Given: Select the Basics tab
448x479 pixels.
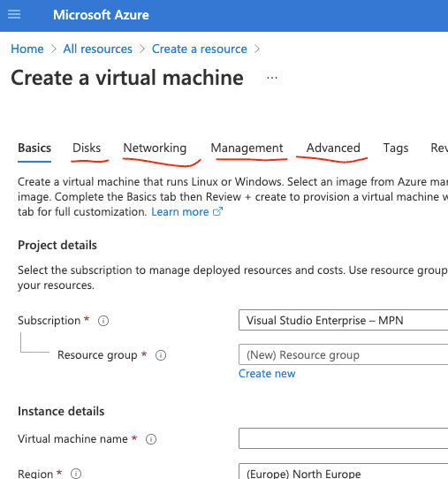Looking at the screenshot, I should click(34, 148).
